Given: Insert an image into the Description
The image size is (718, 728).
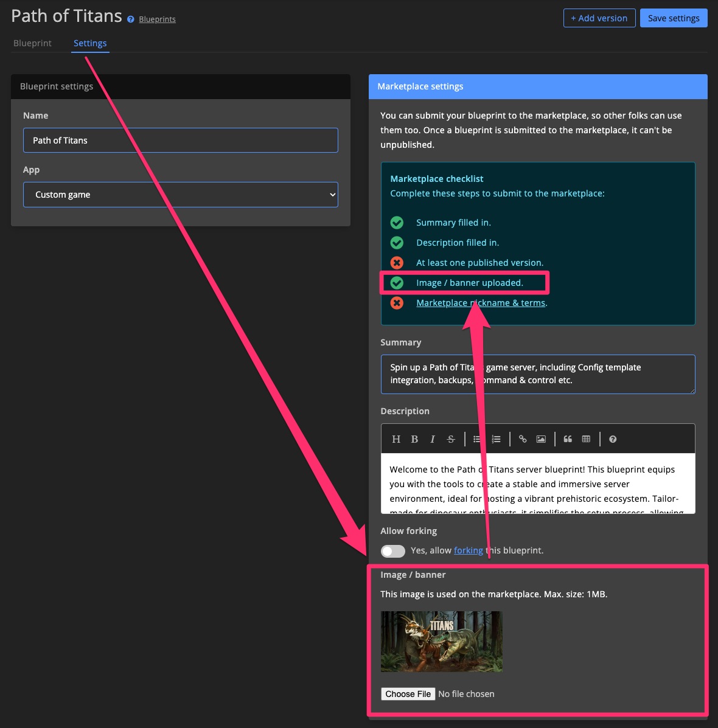Looking at the screenshot, I should 540,439.
